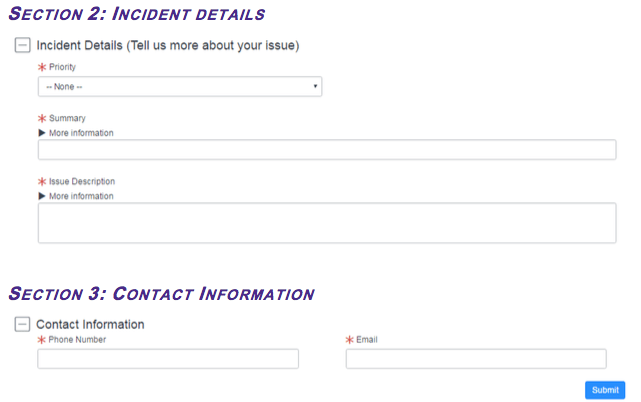Select the Phone Number input box
Image resolution: width=641 pixels, height=402 pixels.
168,359
